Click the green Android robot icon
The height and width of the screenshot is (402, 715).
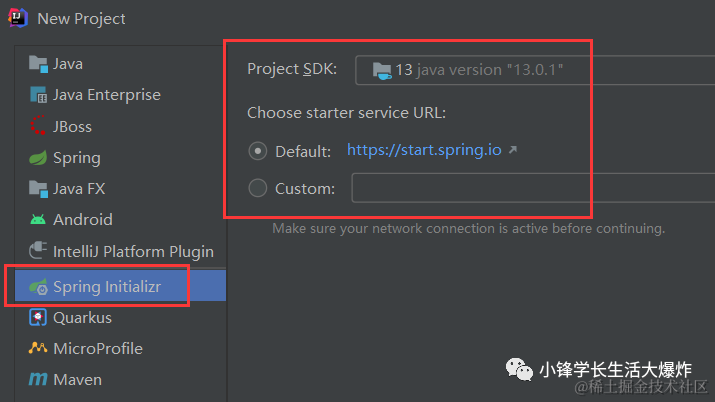tap(38, 220)
